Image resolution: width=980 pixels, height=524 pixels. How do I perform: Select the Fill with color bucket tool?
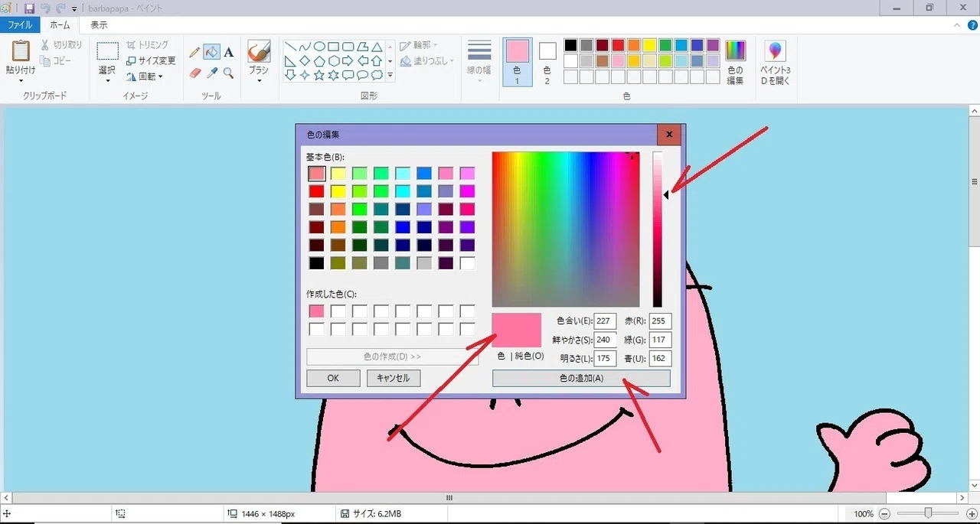[x=211, y=52]
